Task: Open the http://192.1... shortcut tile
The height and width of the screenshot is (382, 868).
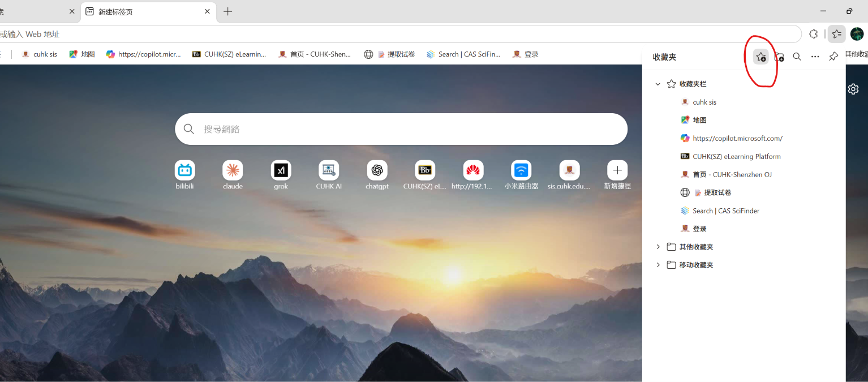Action: coord(473,175)
